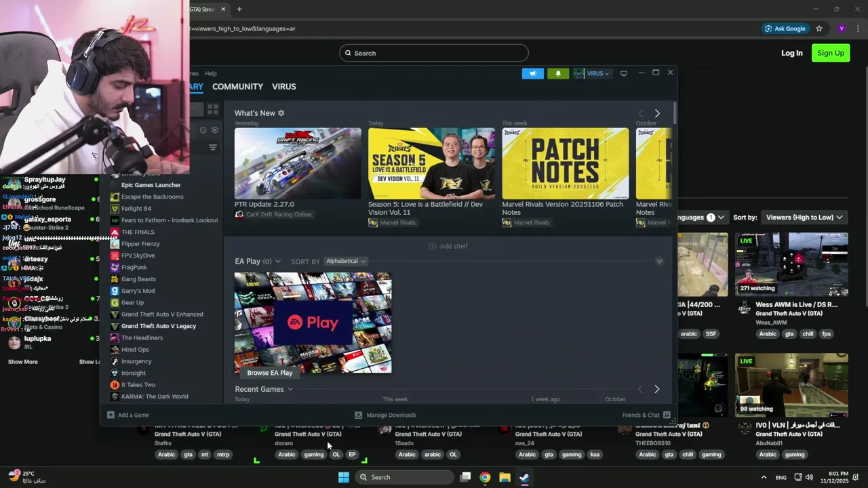Click the Gang Beasts game icon
This screenshot has width=868, height=488.
click(x=115, y=279)
